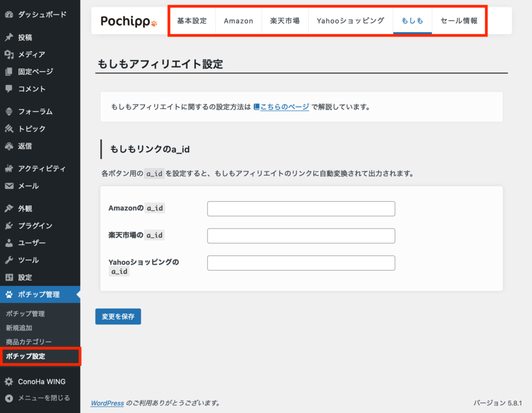The width and height of the screenshot is (532, 413).
Task: Click the pushpin icon beside 投稿
Action: (x=9, y=37)
